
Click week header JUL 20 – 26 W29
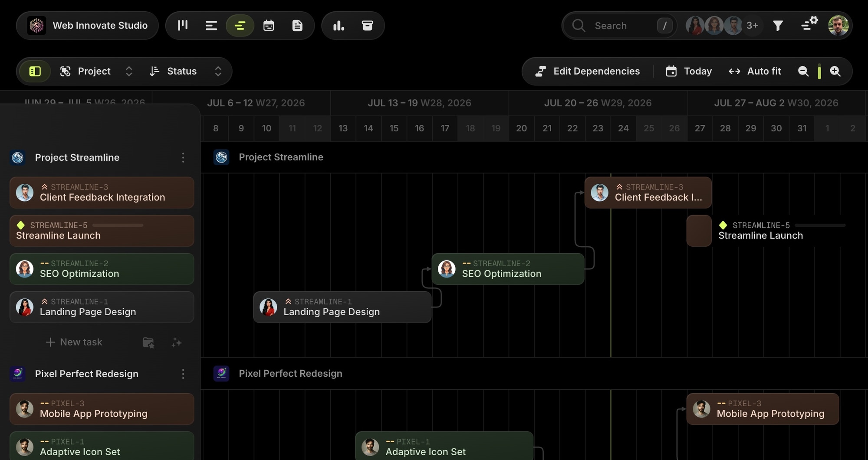598,103
